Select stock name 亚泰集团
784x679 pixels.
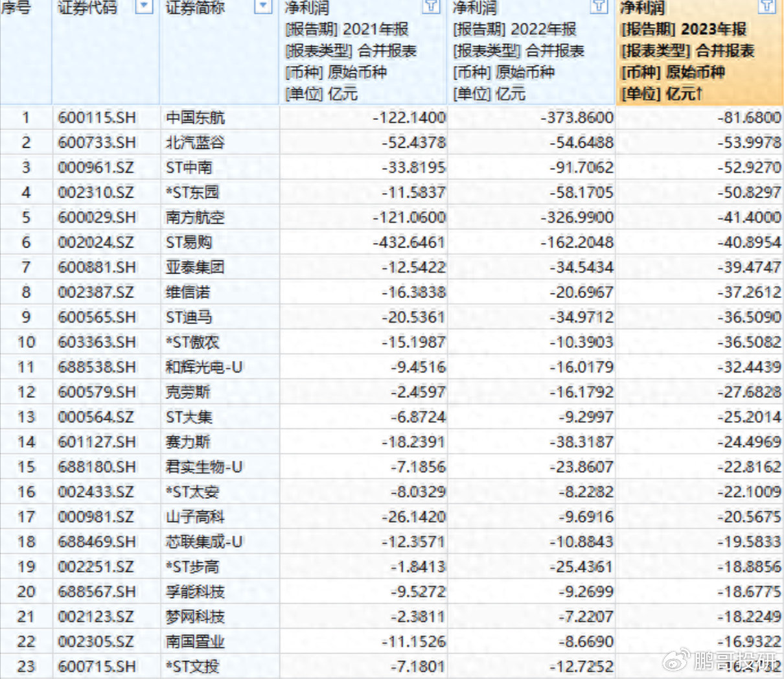click(195, 267)
